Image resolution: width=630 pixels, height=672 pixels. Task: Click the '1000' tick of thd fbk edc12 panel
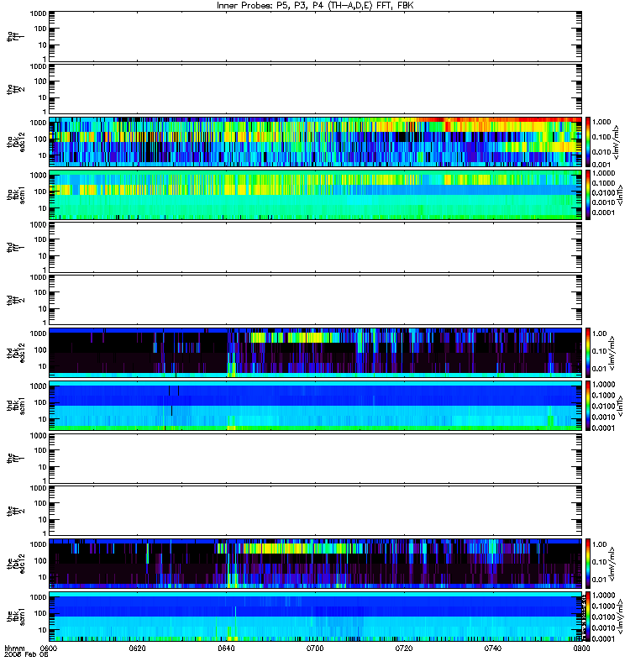[38, 333]
